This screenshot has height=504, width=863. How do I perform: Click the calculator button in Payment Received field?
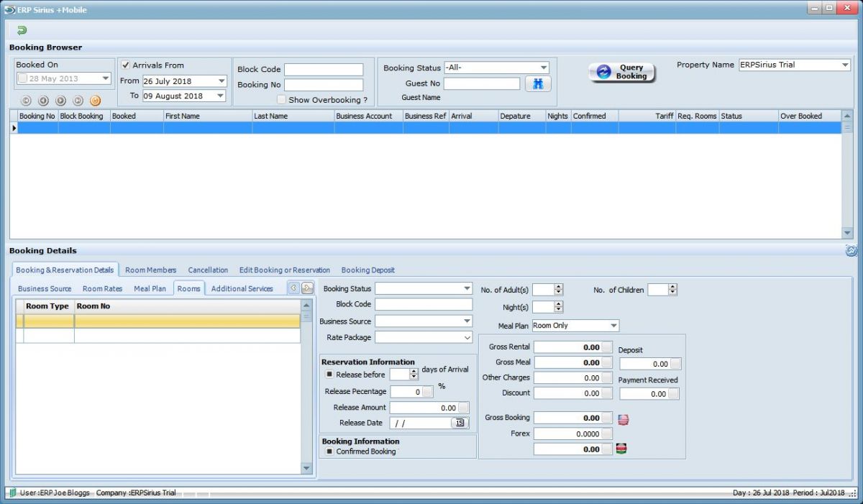tap(673, 394)
